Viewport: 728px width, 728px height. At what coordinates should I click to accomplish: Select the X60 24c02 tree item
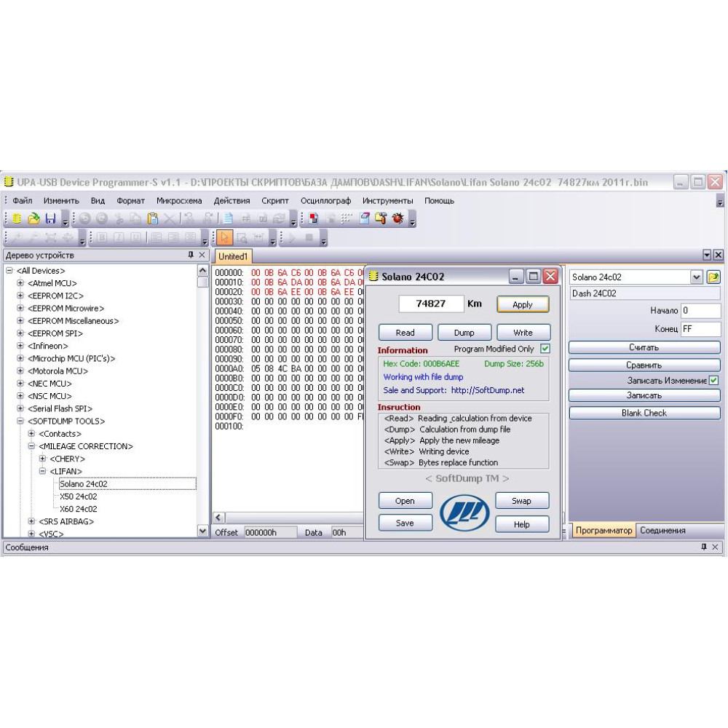tap(79, 509)
